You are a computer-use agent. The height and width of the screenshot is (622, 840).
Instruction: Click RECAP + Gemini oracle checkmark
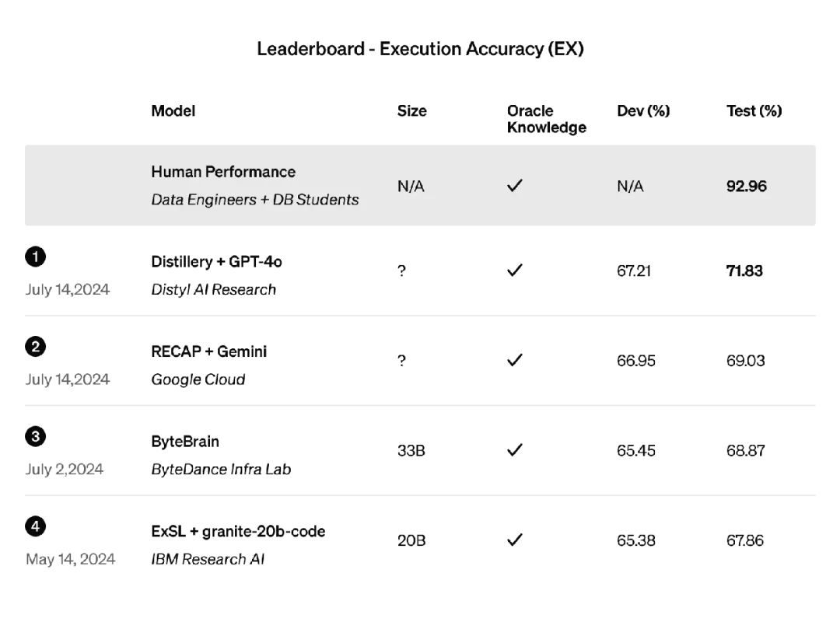514,360
